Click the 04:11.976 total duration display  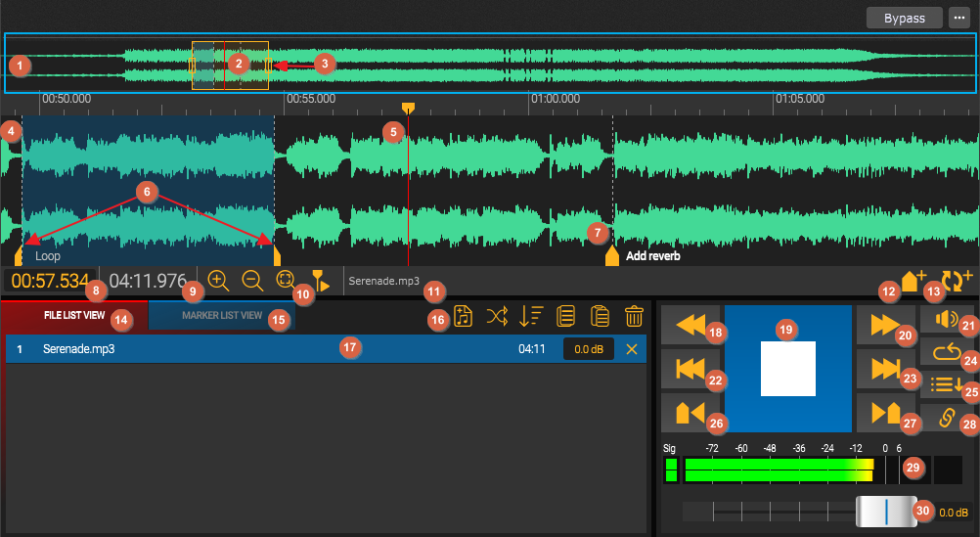148,281
